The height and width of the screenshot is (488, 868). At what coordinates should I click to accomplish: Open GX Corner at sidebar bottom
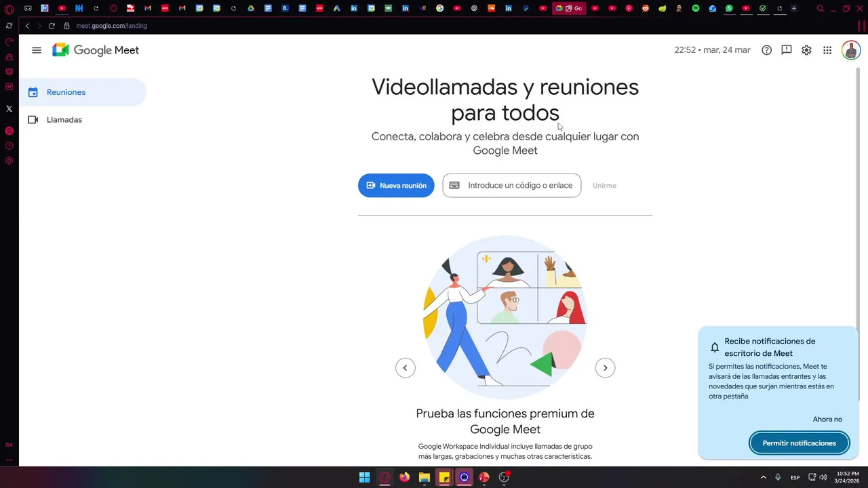pyautogui.click(x=9, y=445)
